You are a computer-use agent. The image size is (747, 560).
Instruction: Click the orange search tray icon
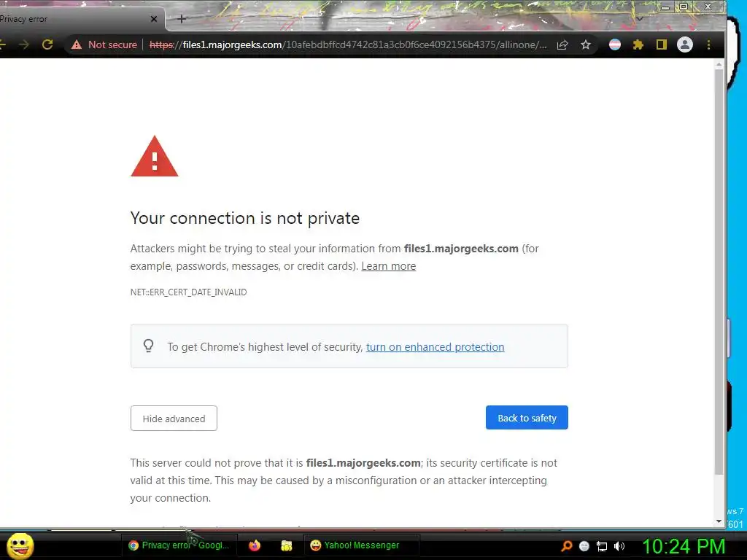pyautogui.click(x=566, y=546)
